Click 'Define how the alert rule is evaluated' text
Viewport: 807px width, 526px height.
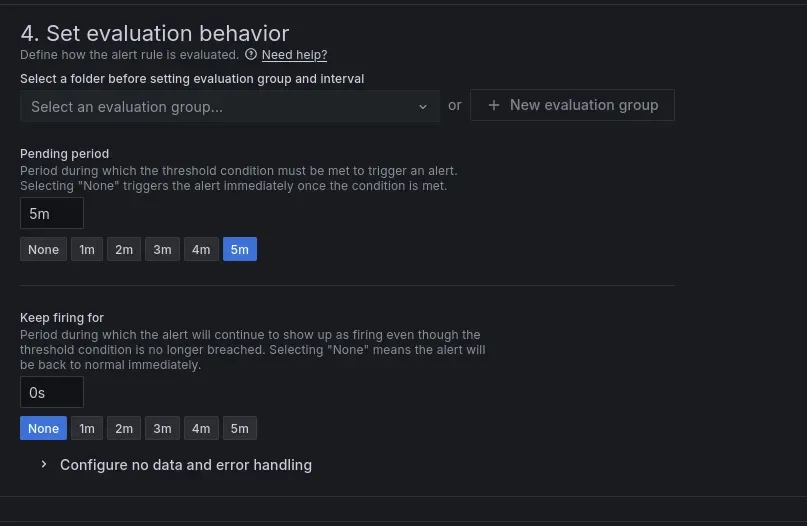tap(129, 55)
